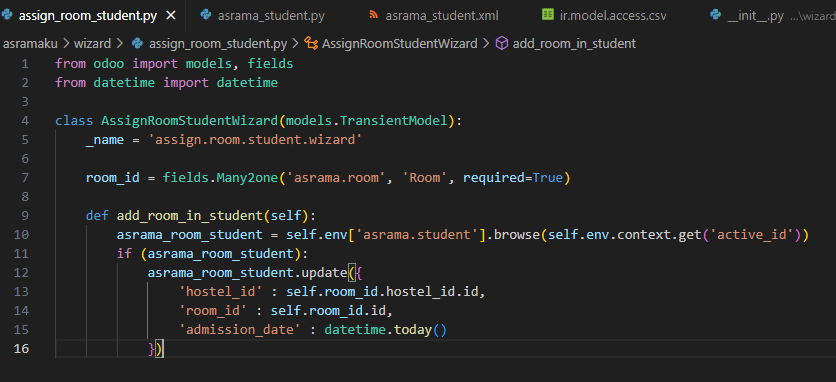Place the cursor on line 16's closing bracket
This screenshot has width=836, height=382.
point(159,349)
